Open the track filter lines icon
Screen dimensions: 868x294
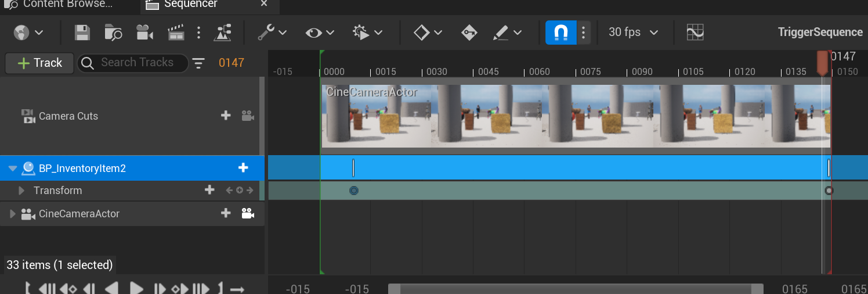(x=199, y=63)
